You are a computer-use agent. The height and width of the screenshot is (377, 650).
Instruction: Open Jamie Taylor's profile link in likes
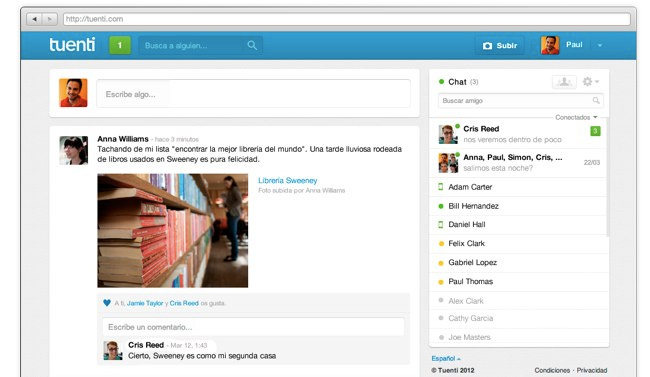click(x=145, y=303)
